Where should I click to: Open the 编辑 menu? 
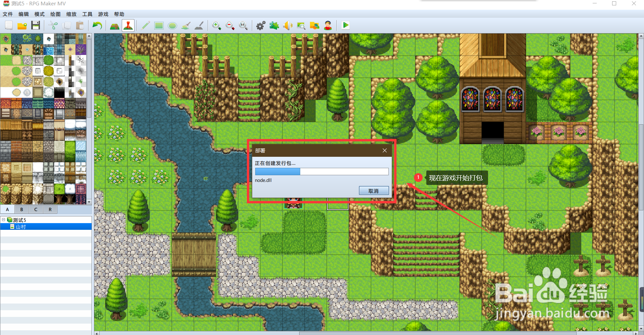point(23,14)
